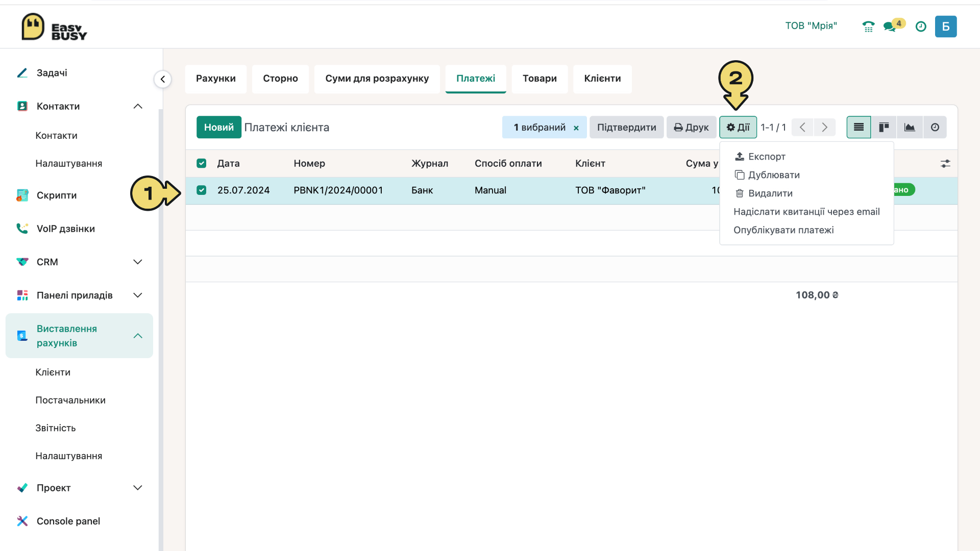Sort by Журнал column header

coord(430,163)
